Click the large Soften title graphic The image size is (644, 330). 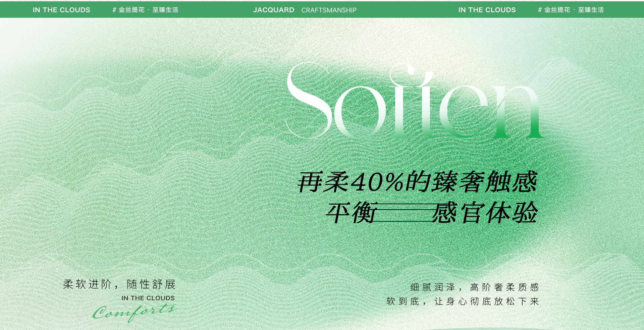tap(415, 101)
